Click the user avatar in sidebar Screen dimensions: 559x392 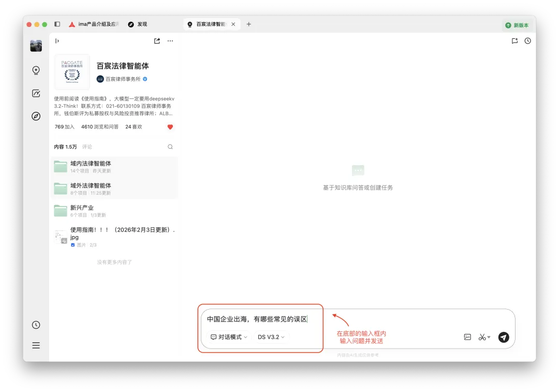36,46
